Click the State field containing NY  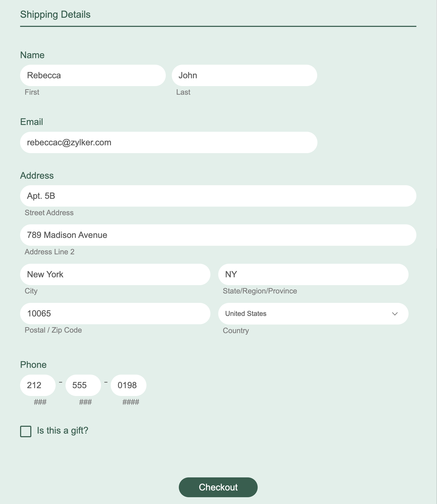click(x=313, y=274)
